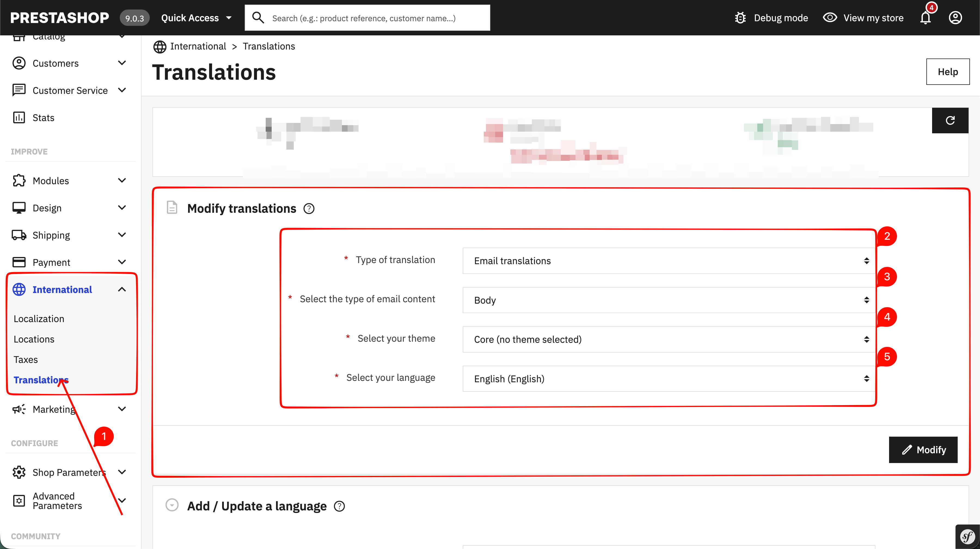The height and width of the screenshot is (549, 980).
Task: Expand the Modules menu chevron
Action: coord(122,180)
